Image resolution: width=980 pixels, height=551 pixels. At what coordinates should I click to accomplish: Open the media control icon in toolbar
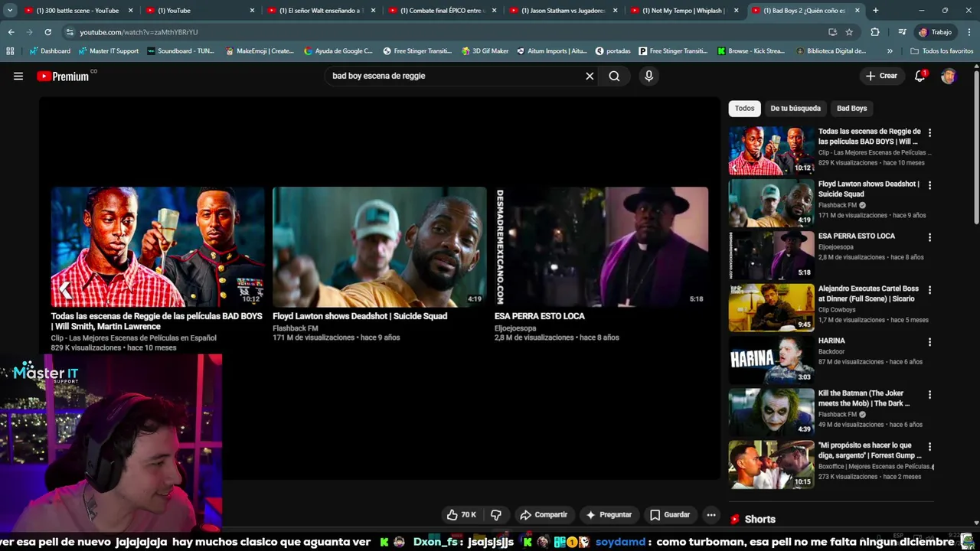902,32
